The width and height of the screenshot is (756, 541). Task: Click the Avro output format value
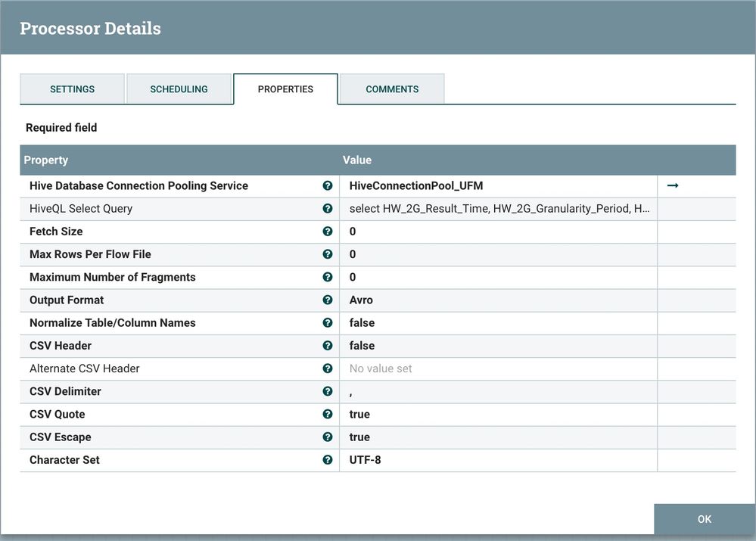point(361,300)
